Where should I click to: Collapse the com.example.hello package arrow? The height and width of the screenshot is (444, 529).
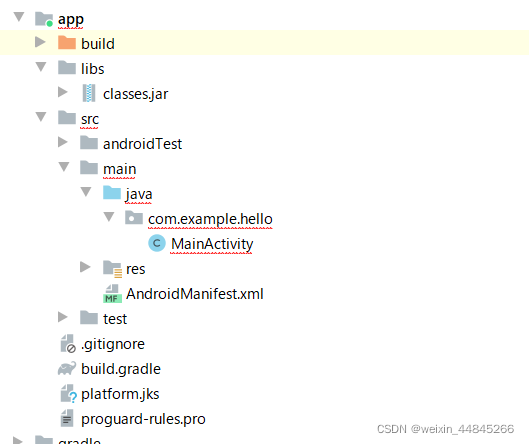(x=109, y=216)
